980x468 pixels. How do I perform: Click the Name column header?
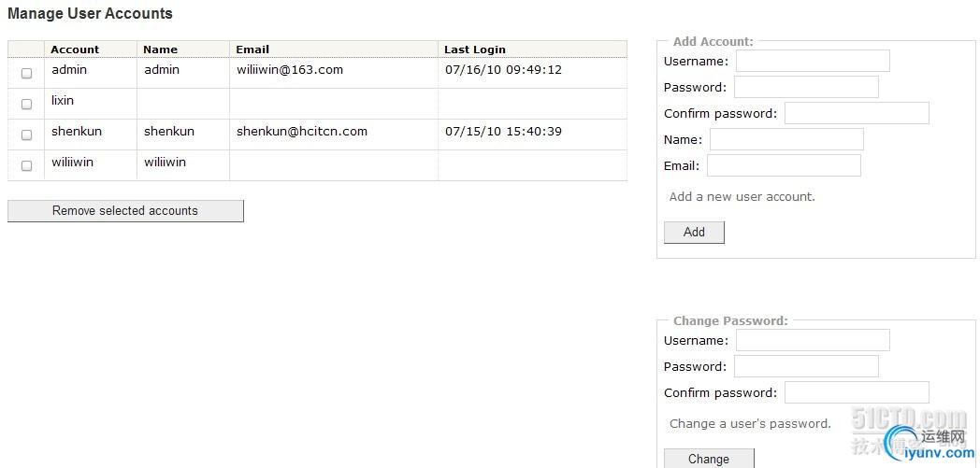click(160, 50)
